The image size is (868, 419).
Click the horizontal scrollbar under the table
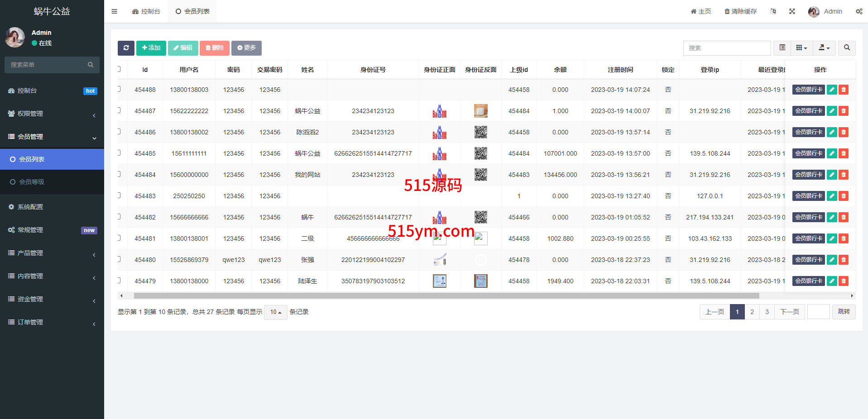446,296
